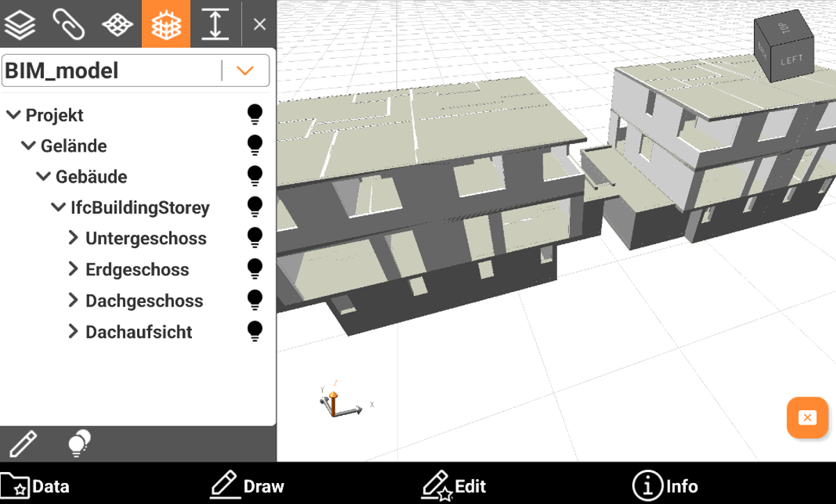Viewport: 836px width, 504px height.
Task: Collapse the Gelände tree node
Action: pyautogui.click(x=29, y=145)
